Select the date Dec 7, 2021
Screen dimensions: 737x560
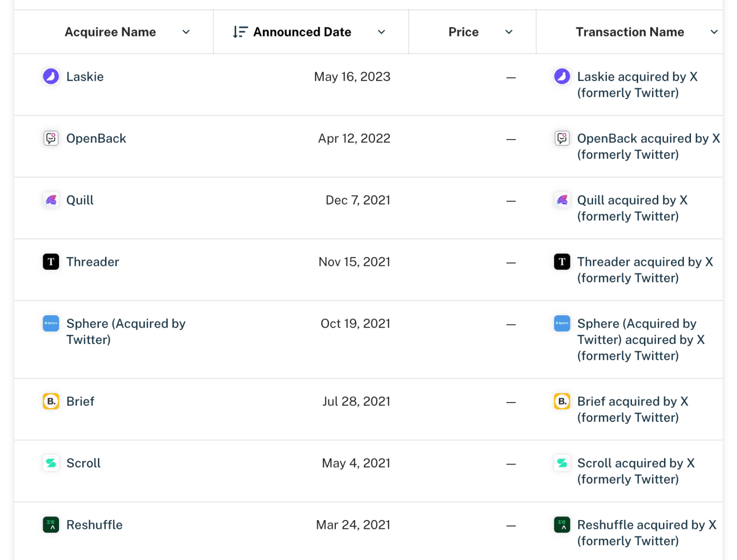(x=358, y=200)
